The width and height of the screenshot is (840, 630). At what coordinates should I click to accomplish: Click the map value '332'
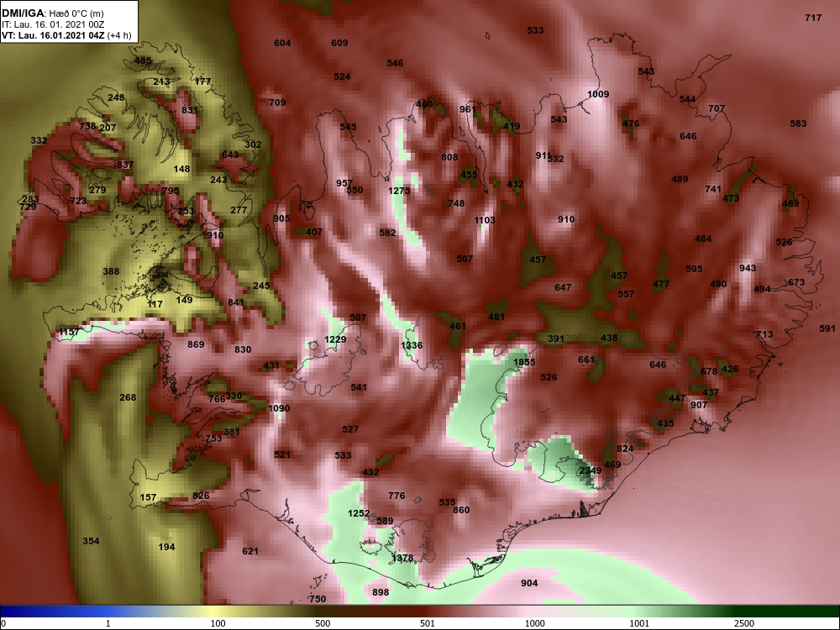39,140
